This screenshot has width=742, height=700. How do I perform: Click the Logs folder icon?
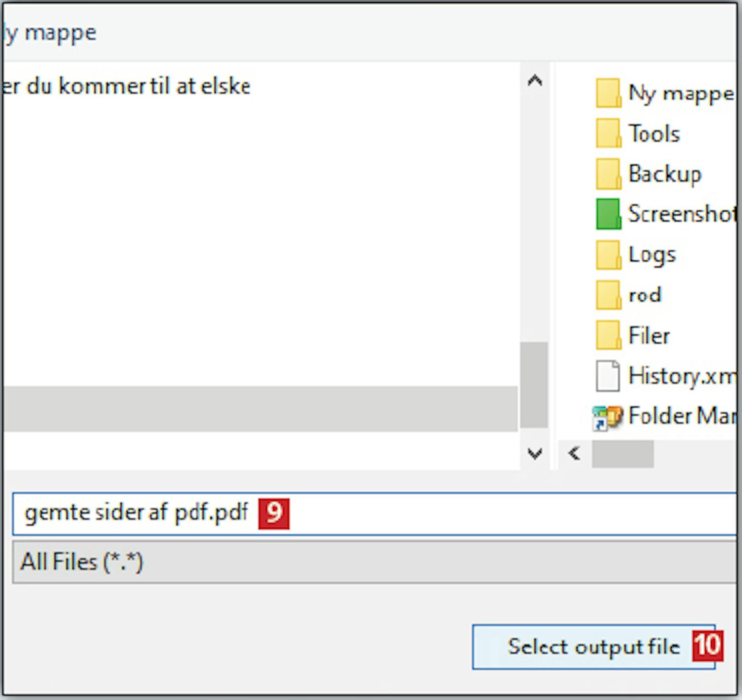point(608,255)
